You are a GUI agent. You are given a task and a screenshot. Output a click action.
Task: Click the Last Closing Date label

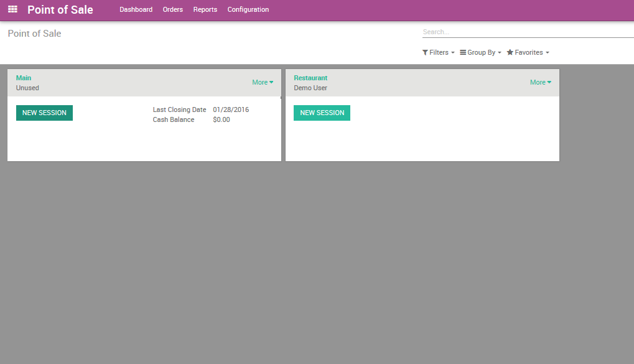click(x=180, y=110)
